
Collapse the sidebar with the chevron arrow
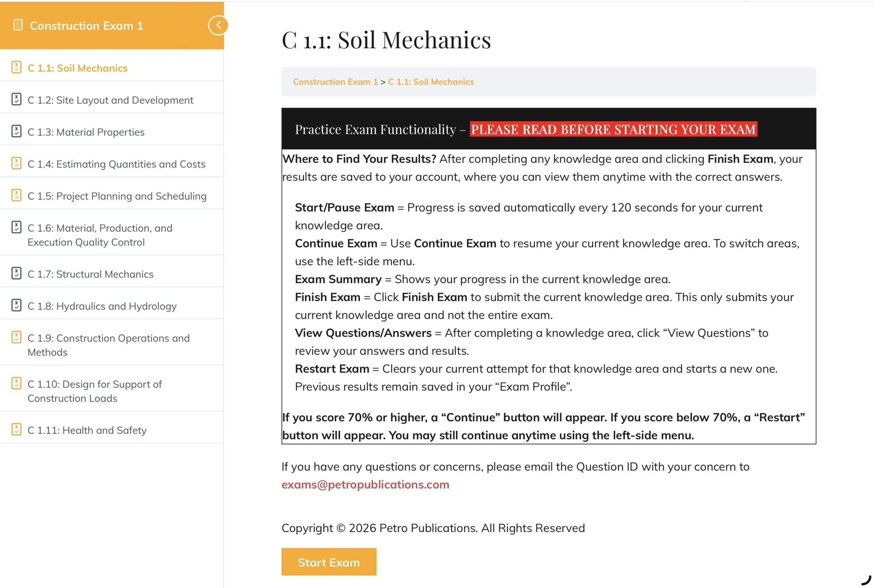tap(218, 25)
